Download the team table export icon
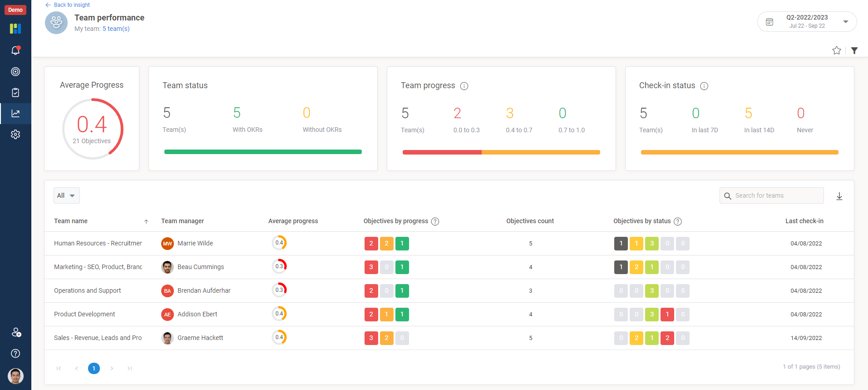The height and width of the screenshot is (390, 868). [839, 196]
